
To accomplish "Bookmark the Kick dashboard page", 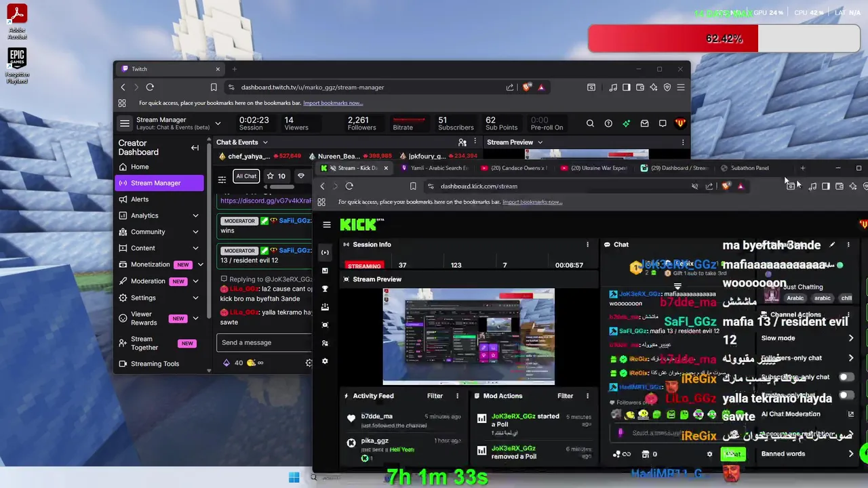I will [413, 186].
